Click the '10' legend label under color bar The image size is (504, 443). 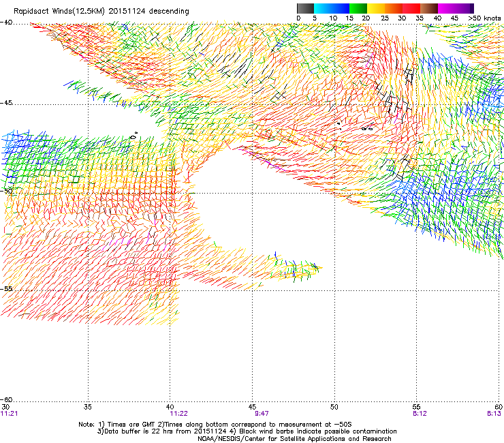[333, 18]
